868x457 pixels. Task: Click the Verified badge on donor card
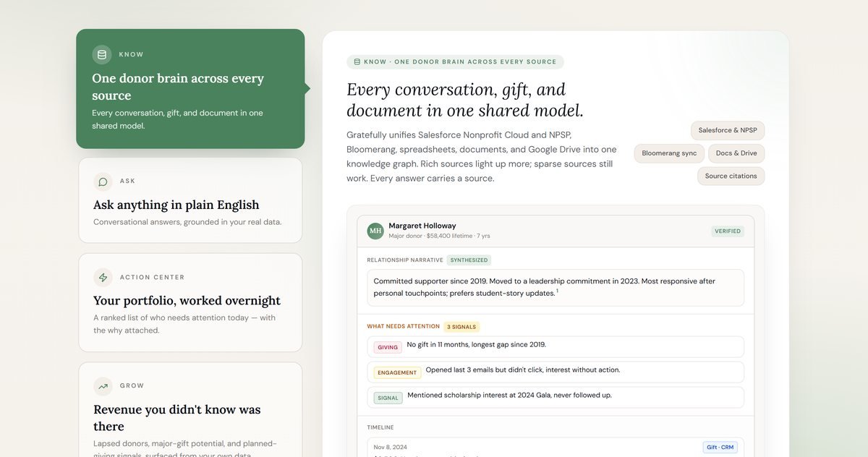click(728, 231)
